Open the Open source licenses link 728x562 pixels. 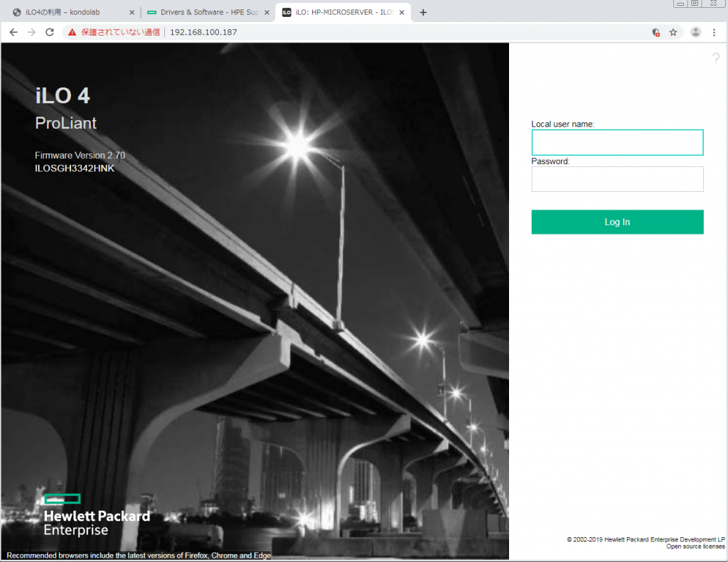point(695,546)
